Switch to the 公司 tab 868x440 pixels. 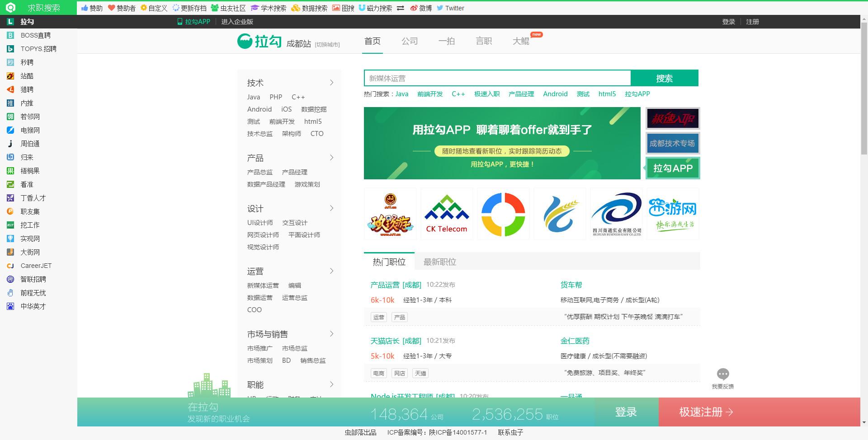[x=409, y=41]
